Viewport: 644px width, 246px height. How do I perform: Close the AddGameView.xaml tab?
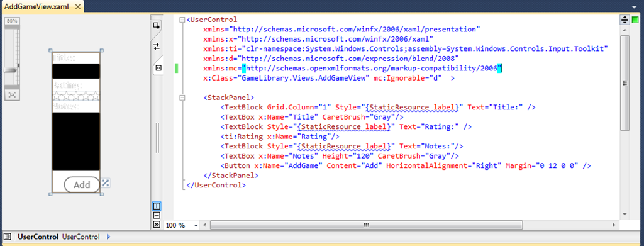coord(78,6)
